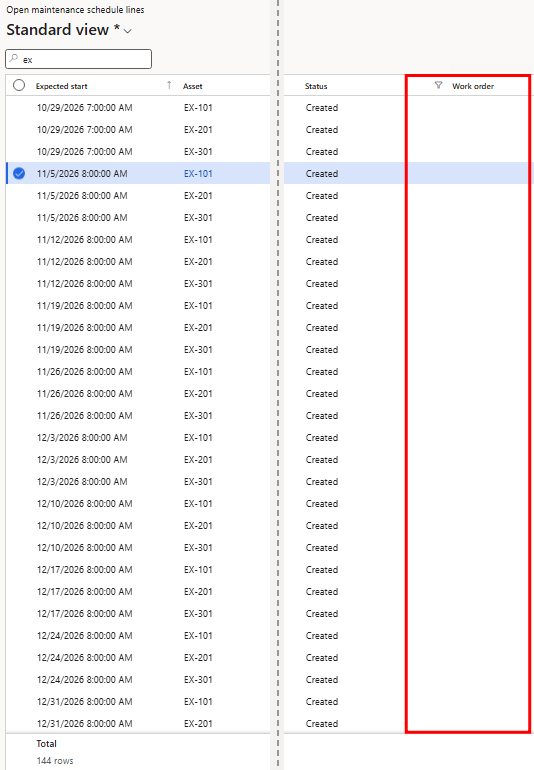Click the filter funnel icon on Work order column

pyautogui.click(x=438, y=85)
